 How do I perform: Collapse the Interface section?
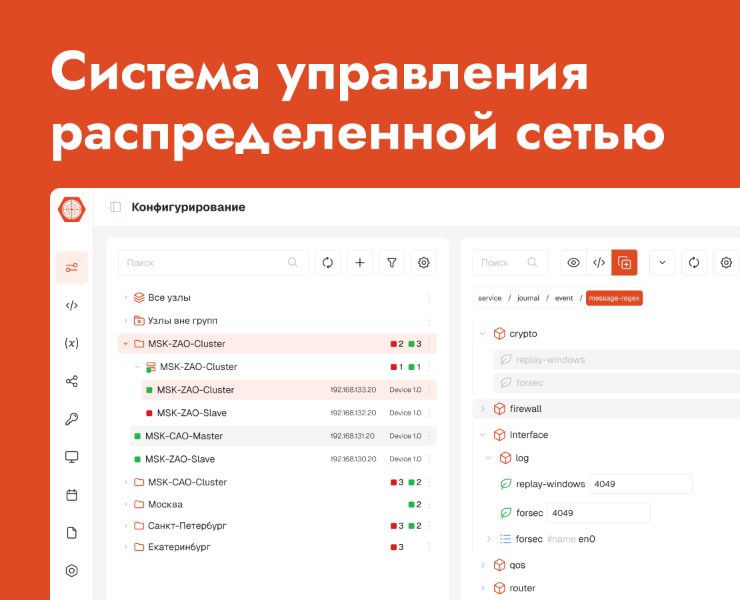[x=482, y=435]
